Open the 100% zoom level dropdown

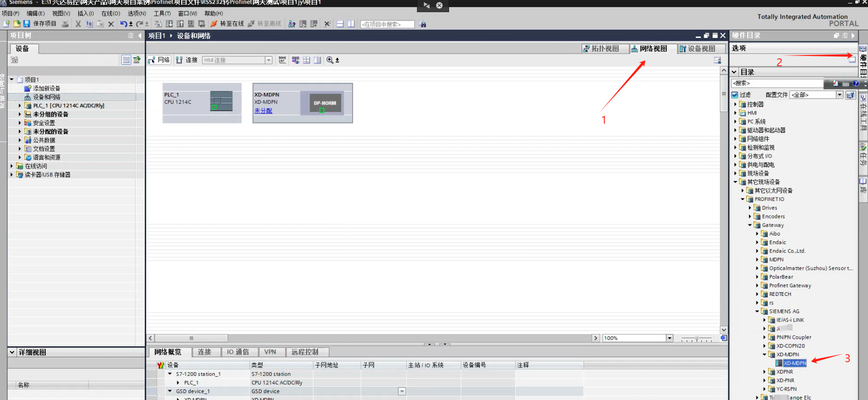point(669,338)
